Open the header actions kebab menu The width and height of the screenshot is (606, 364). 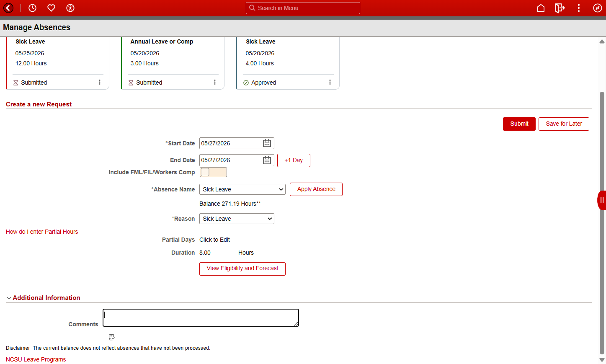579,8
